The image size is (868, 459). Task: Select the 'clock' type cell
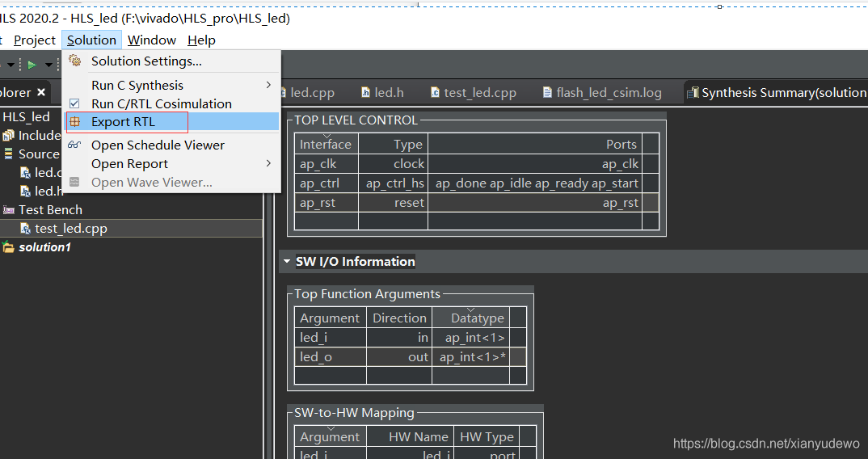tap(393, 164)
